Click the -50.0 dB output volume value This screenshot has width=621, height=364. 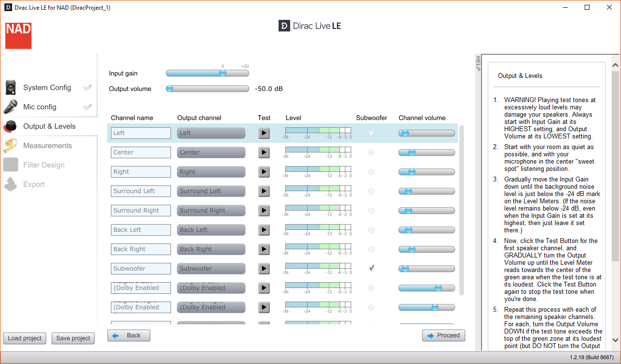(x=269, y=89)
